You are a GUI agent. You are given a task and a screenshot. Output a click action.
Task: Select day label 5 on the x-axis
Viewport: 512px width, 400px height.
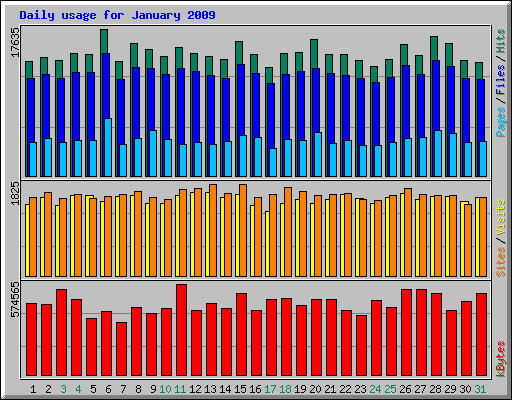click(x=93, y=389)
